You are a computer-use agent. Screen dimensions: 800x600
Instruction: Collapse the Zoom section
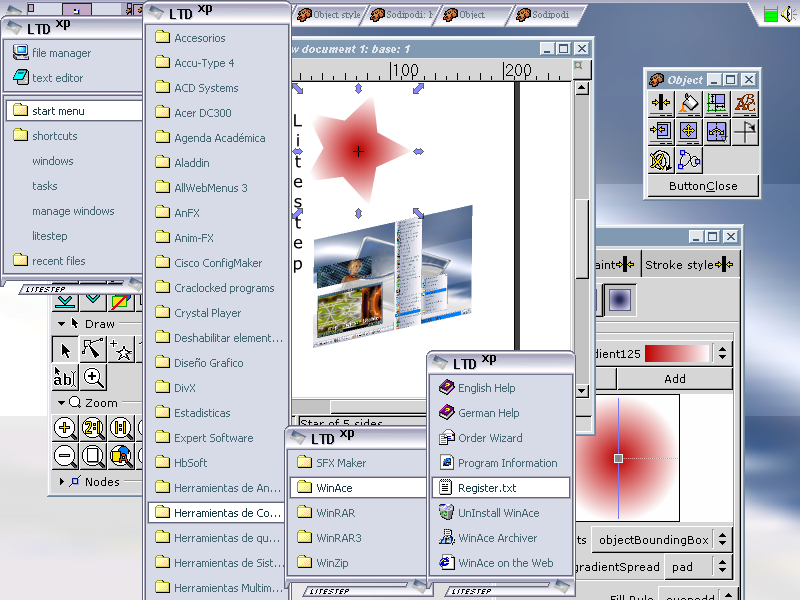click(x=61, y=403)
